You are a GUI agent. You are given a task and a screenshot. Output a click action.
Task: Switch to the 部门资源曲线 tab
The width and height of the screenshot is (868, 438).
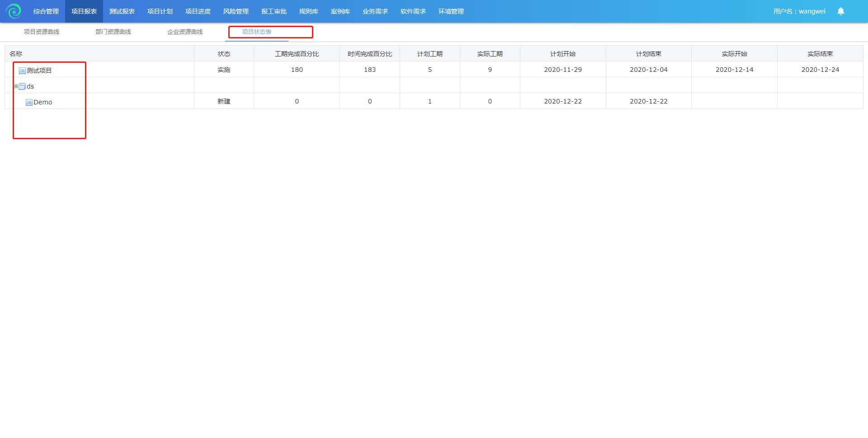(113, 32)
